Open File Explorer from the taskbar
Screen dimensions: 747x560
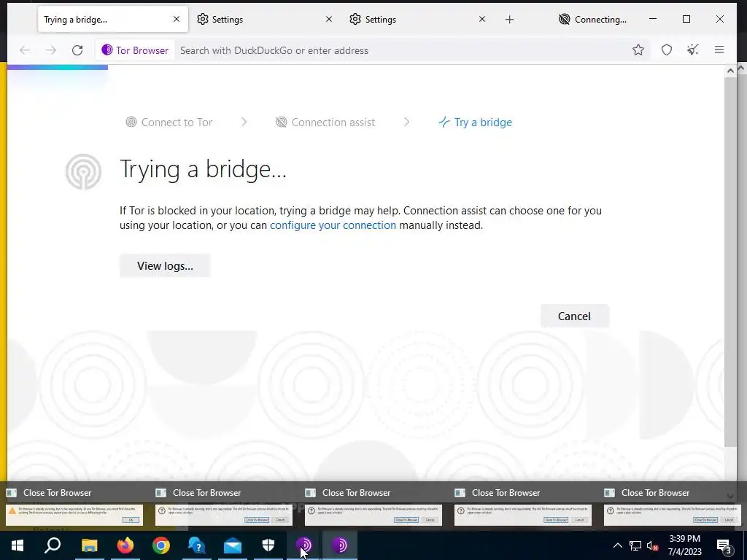click(x=89, y=545)
